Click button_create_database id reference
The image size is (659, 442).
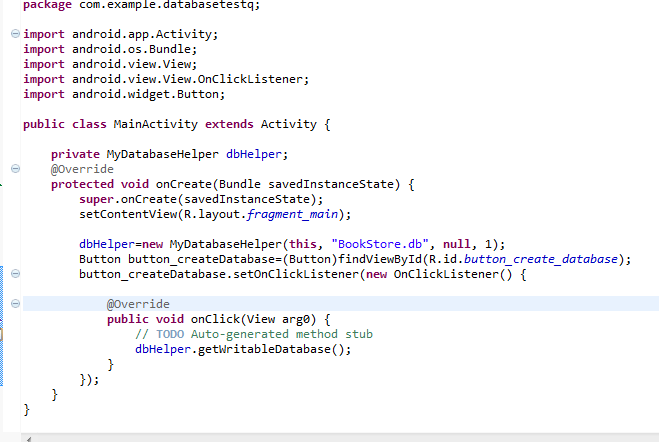(540, 259)
